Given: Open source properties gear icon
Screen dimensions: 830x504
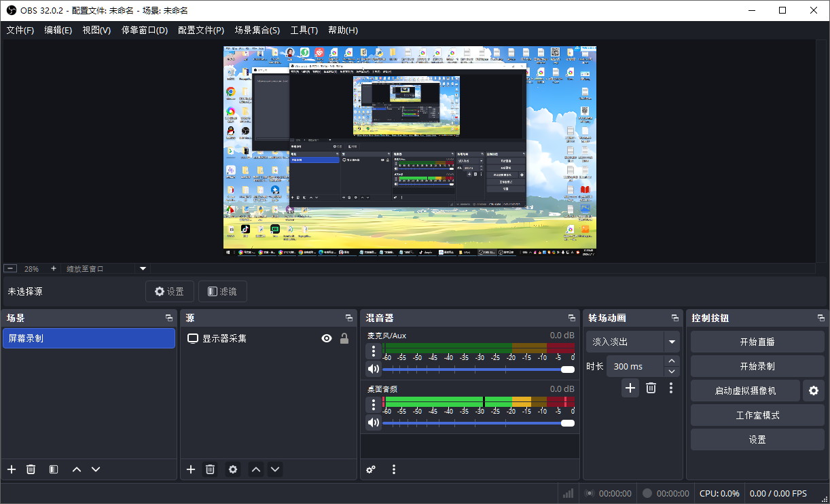Looking at the screenshot, I should [x=233, y=469].
